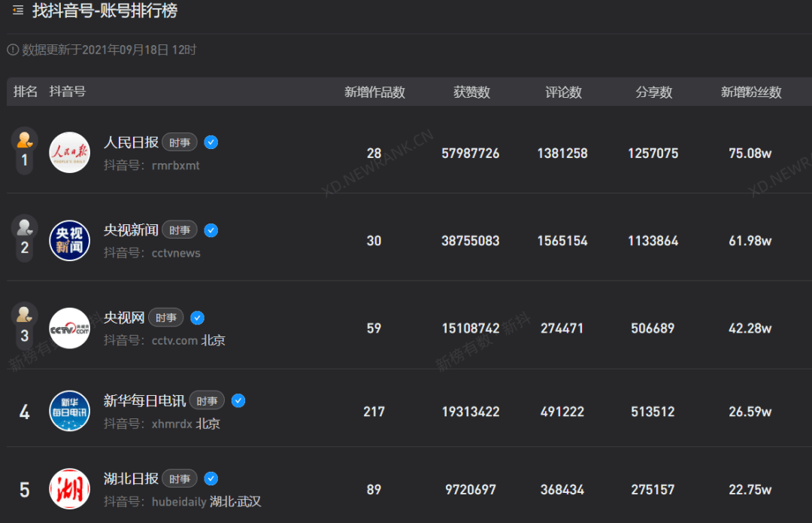Click the 时事 tag on 人民日报
The image size is (812, 523).
coord(180,142)
